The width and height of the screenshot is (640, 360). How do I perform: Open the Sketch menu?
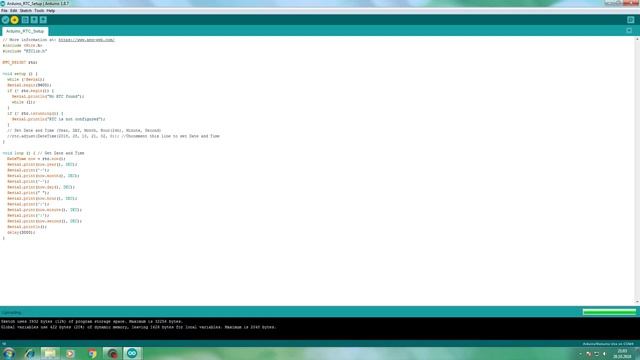pyautogui.click(x=25, y=11)
